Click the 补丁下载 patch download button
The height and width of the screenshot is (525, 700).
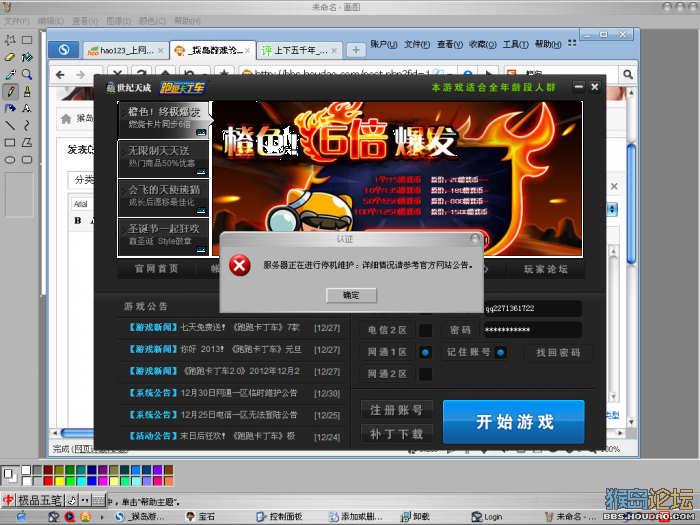397,433
